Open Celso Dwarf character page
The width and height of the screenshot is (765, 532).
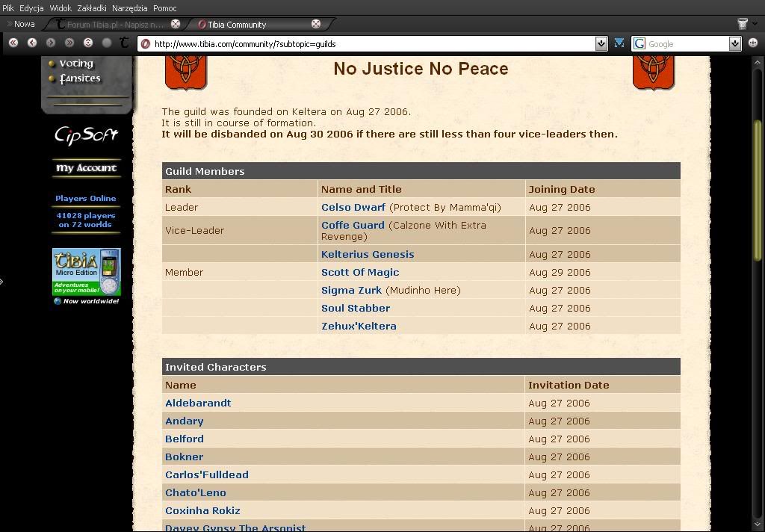coord(353,207)
